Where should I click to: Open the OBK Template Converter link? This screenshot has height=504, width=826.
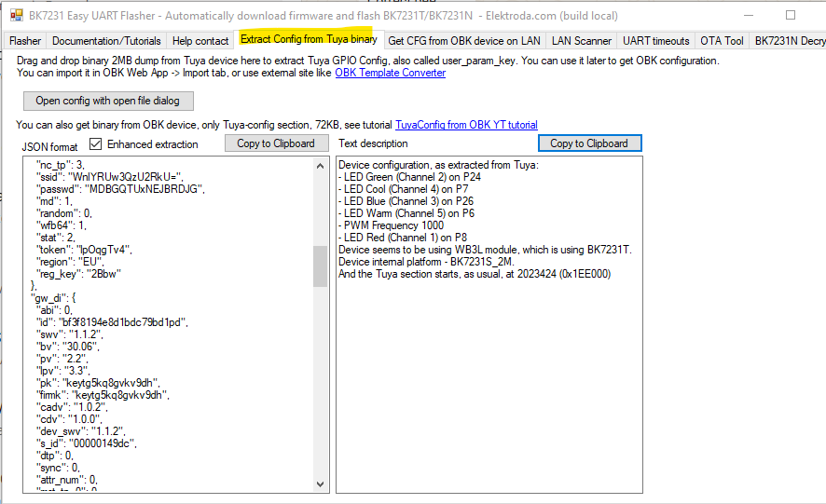coord(391,73)
